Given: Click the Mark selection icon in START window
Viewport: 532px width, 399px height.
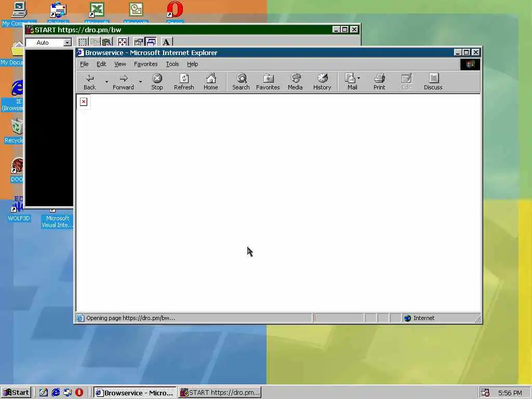Looking at the screenshot, I should [83, 42].
